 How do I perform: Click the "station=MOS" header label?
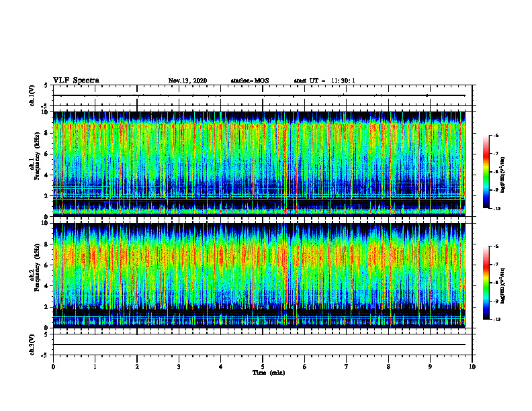250,81
